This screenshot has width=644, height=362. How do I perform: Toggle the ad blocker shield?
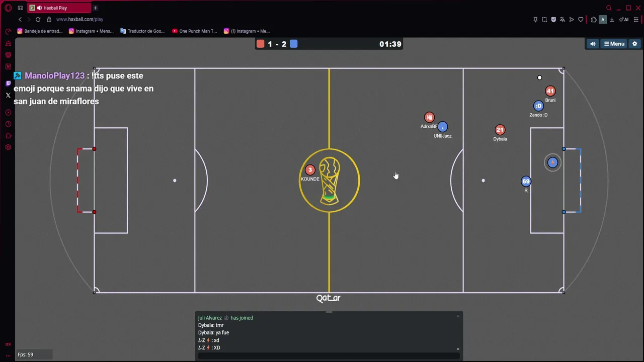(553, 20)
